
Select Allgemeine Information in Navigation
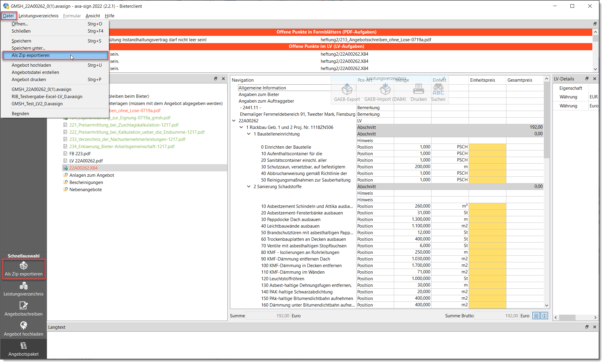click(262, 88)
